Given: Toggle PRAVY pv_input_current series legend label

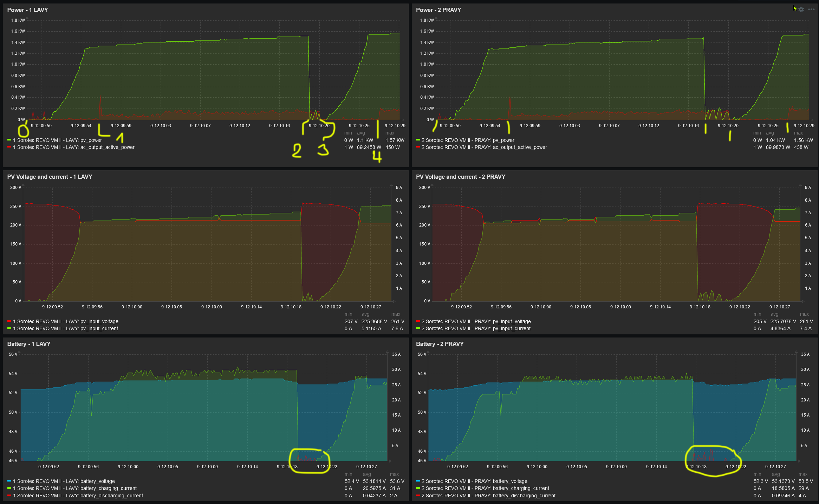Looking at the screenshot, I should tap(476, 328).
